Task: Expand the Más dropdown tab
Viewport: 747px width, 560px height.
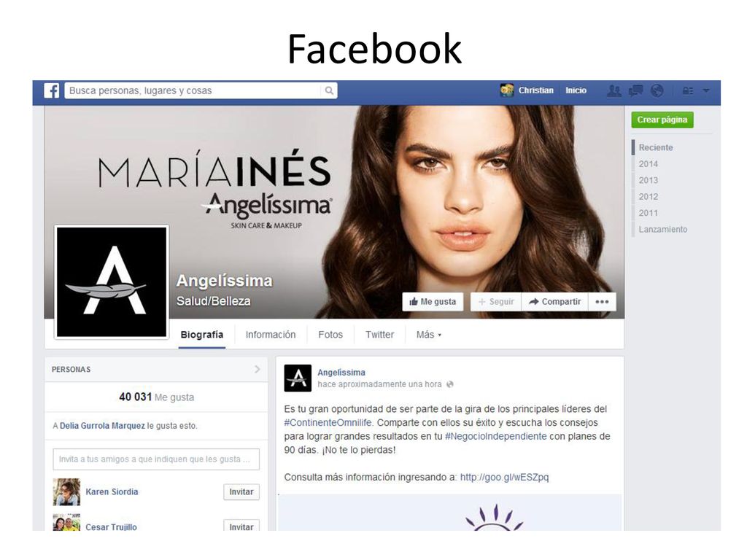Action: [429, 335]
